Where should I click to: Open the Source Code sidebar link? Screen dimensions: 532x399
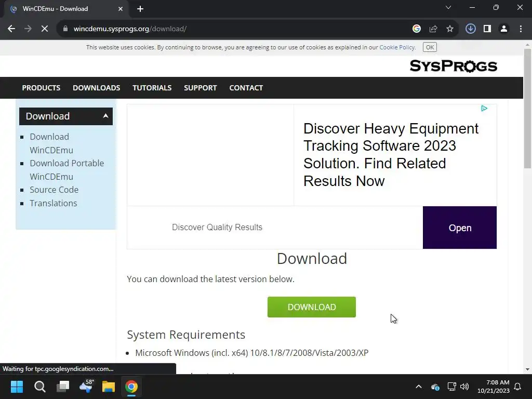pos(54,190)
